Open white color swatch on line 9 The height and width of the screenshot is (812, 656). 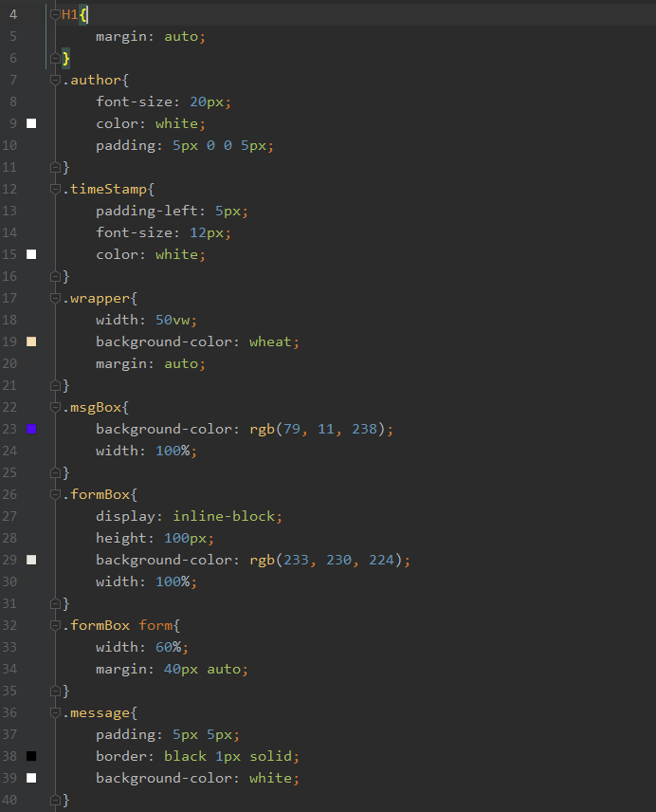pyautogui.click(x=31, y=123)
